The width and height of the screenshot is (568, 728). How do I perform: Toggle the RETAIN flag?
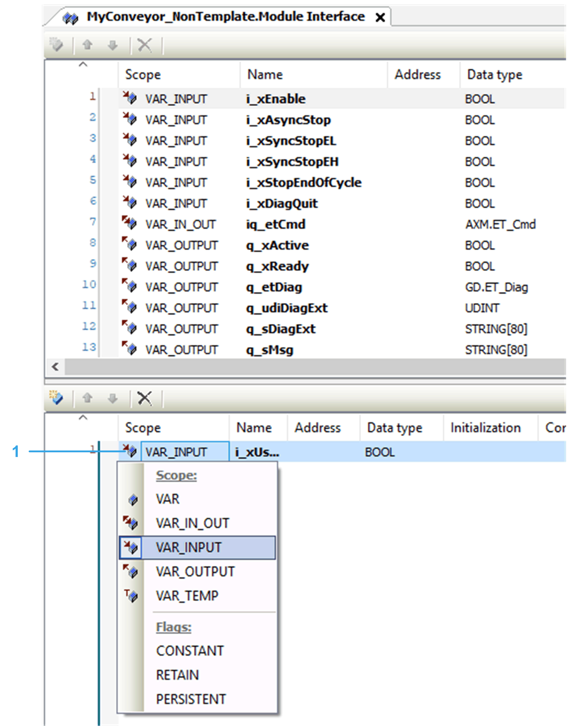(x=177, y=675)
